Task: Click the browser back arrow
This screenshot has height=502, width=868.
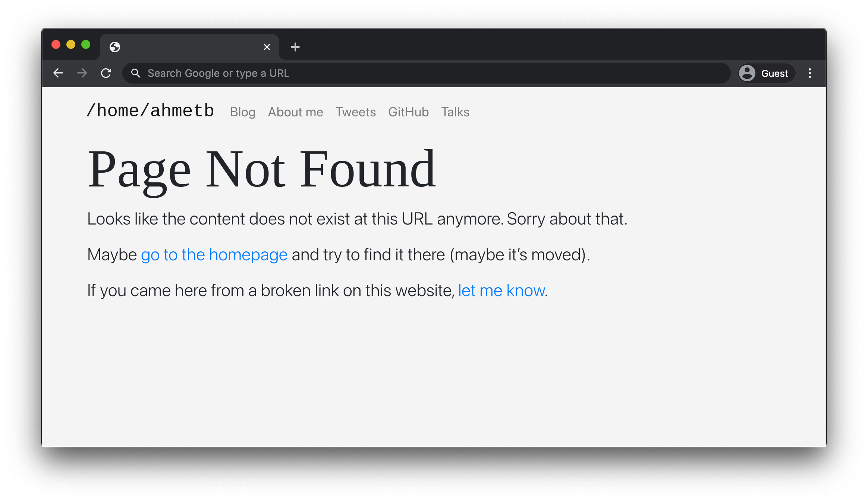Action: point(58,73)
